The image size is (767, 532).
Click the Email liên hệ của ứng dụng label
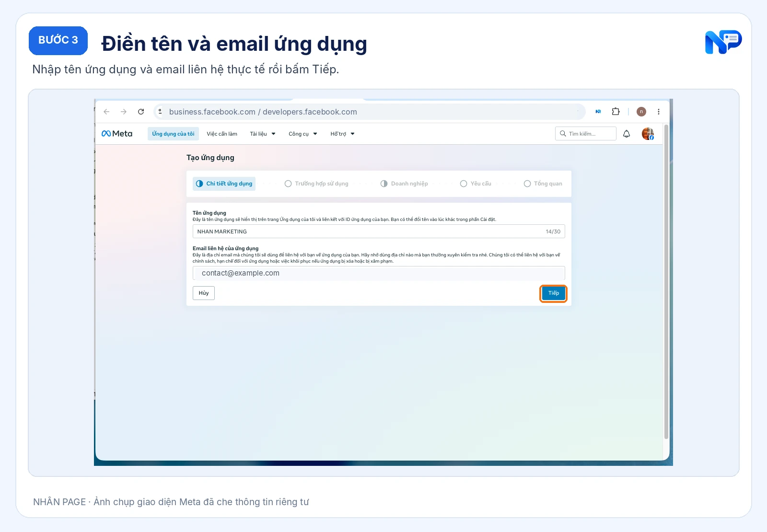click(225, 248)
